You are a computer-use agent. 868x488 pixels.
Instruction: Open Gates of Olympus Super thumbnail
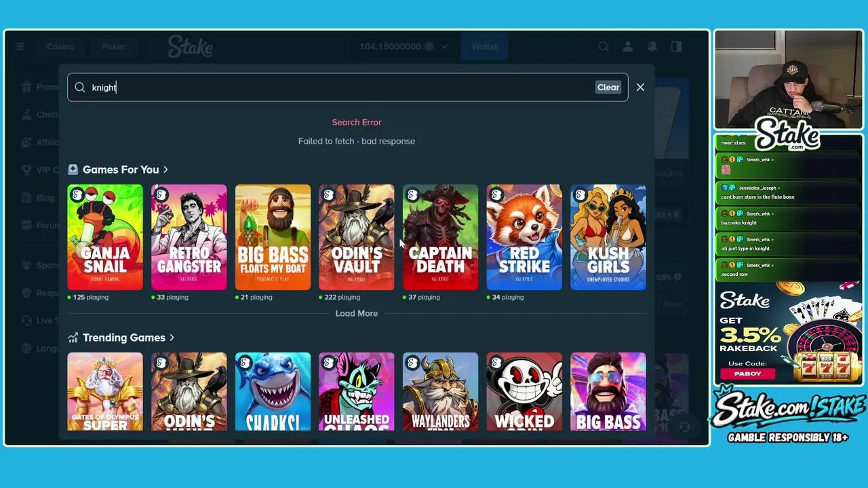pos(105,392)
